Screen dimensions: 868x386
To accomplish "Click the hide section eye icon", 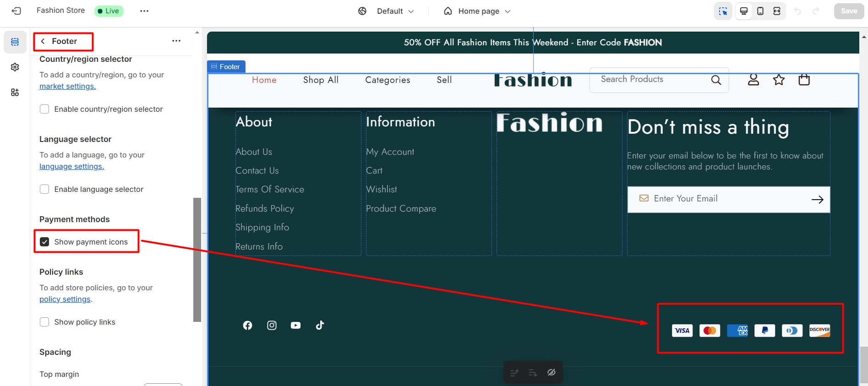I will (x=551, y=372).
